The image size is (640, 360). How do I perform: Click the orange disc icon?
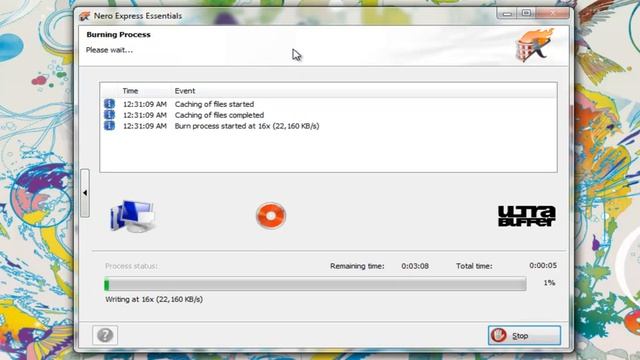(x=271, y=216)
